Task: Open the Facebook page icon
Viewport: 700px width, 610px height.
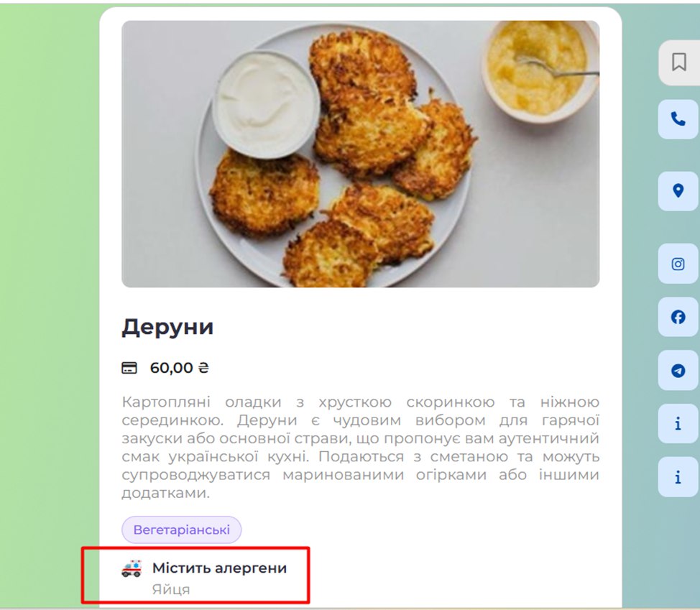Action: pyautogui.click(x=678, y=317)
